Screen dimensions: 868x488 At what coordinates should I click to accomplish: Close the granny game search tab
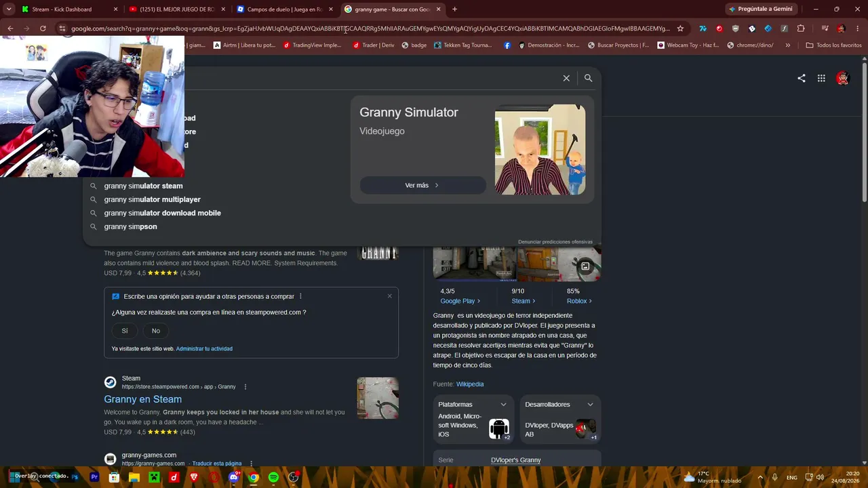439,9
